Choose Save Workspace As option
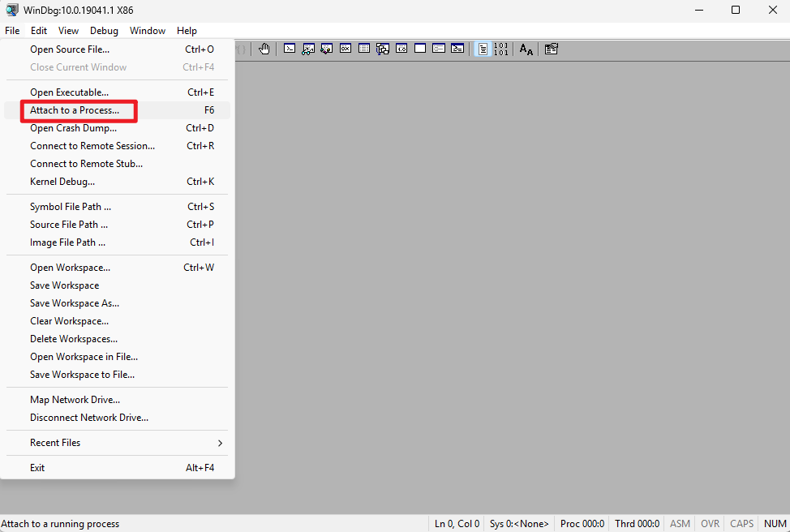Viewport: 790px width, 532px height. [x=75, y=303]
